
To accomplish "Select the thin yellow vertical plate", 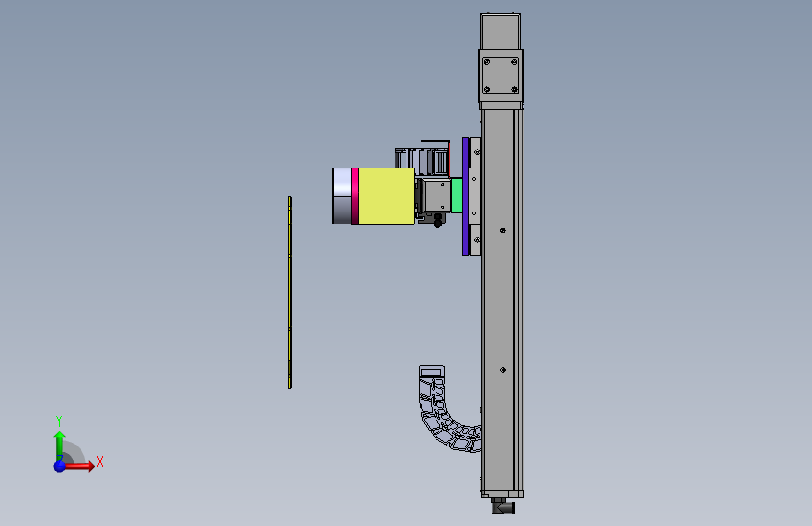I will point(290,292).
